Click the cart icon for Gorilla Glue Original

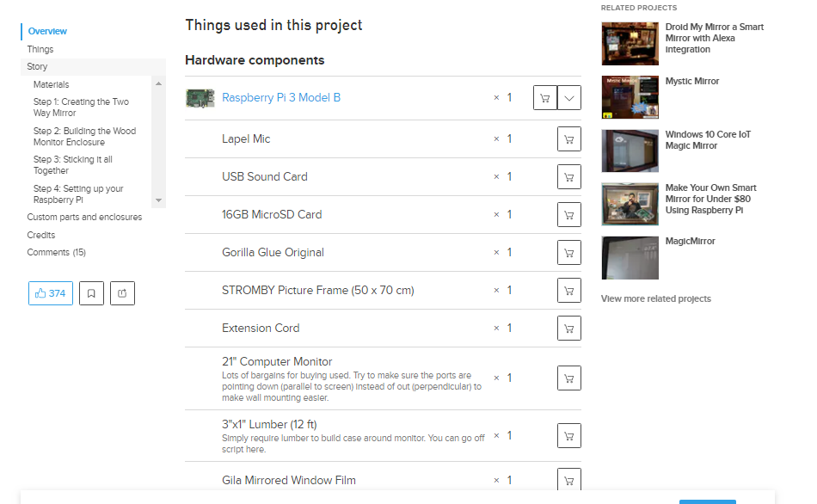click(569, 253)
